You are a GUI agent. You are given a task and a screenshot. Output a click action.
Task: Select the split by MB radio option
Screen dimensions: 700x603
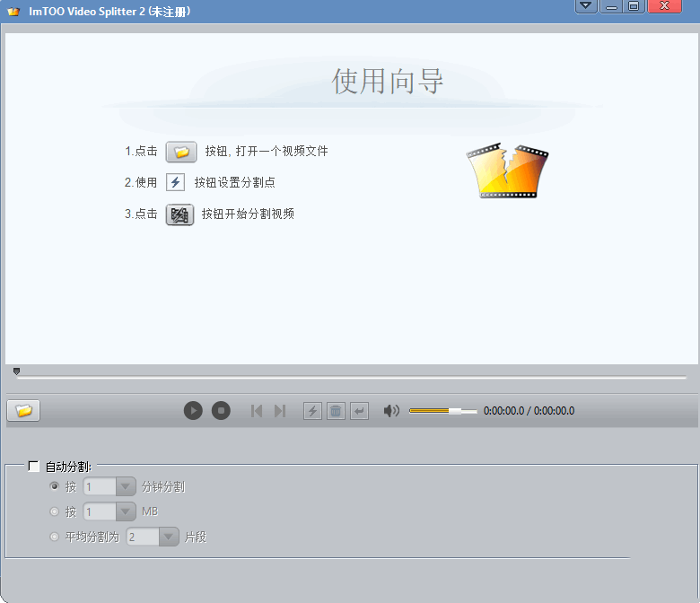55,511
